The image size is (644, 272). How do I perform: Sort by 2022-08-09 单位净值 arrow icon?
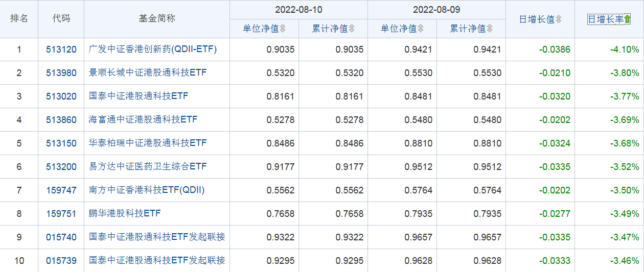[x=421, y=29]
